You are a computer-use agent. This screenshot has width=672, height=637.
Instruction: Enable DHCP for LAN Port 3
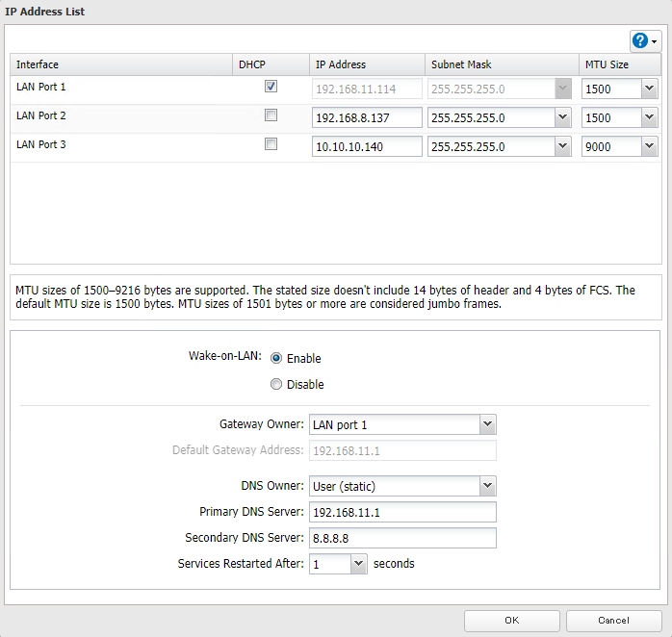click(271, 144)
